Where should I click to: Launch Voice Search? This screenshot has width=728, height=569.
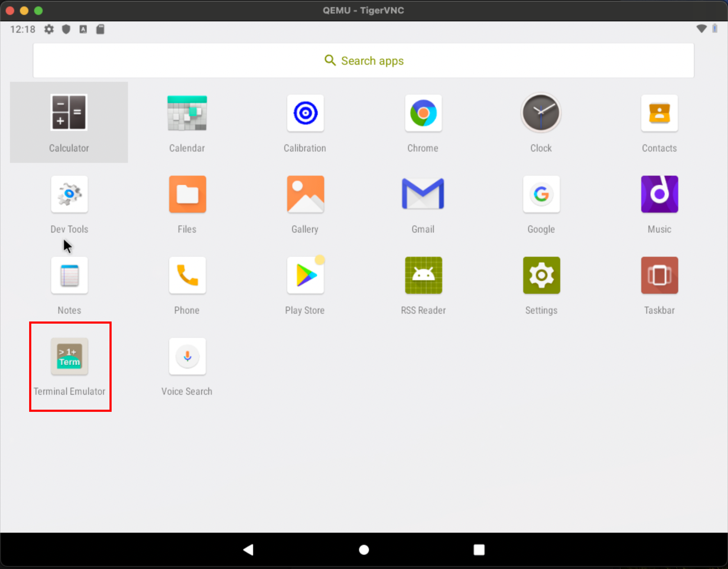click(187, 356)
